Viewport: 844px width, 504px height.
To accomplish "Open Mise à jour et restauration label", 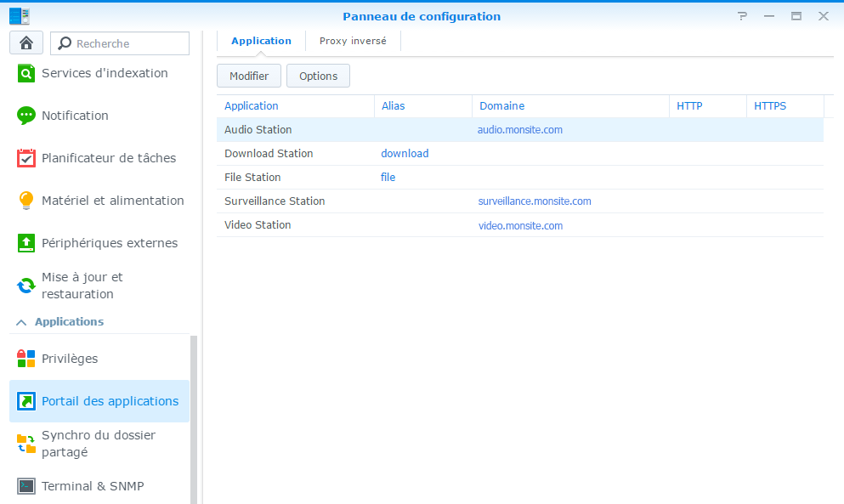I will point(82,286).
